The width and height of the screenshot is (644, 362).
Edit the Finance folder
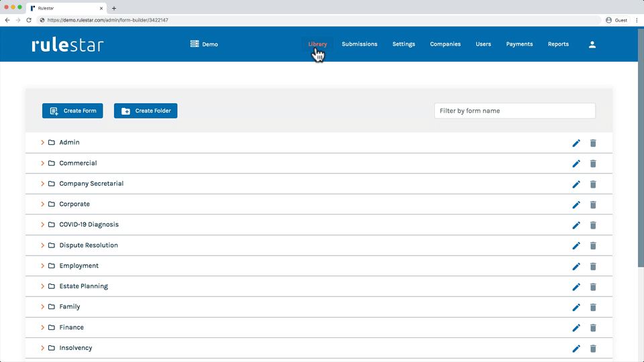click(x=576, y=328)
